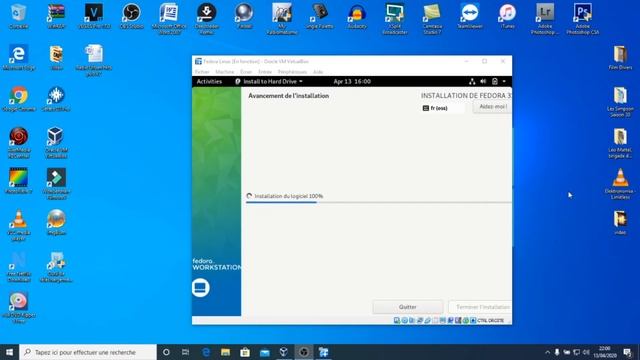This screenshot has width=640, height=360.
Task: Open OBS Studio desktop shortcut
Action: (x=131, y=16)
